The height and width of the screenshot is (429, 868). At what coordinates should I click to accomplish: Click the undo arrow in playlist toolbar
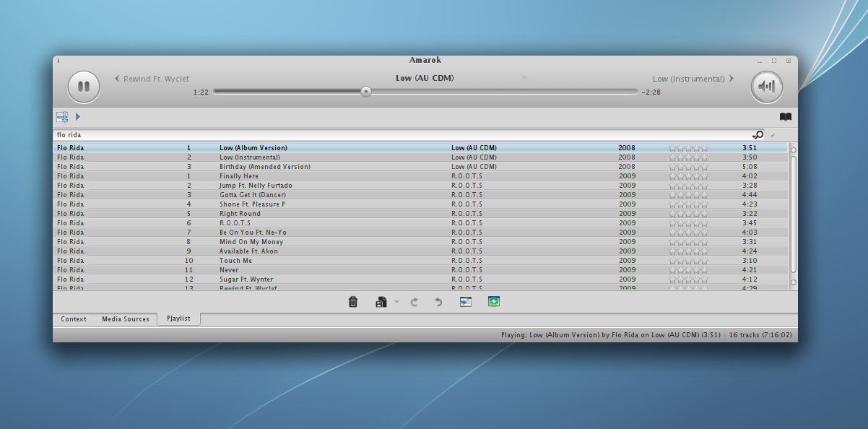click(x=438, y=302)
